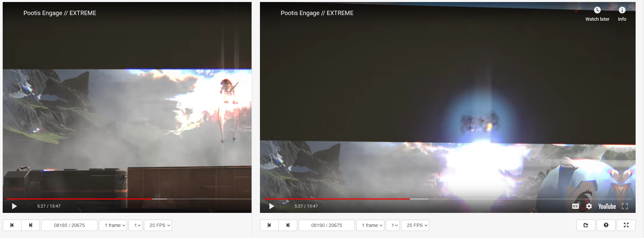The height and width of the screenshot is (238, 644).
Task: Open right step count '1' dropdown
Action: tap(393, 225)
